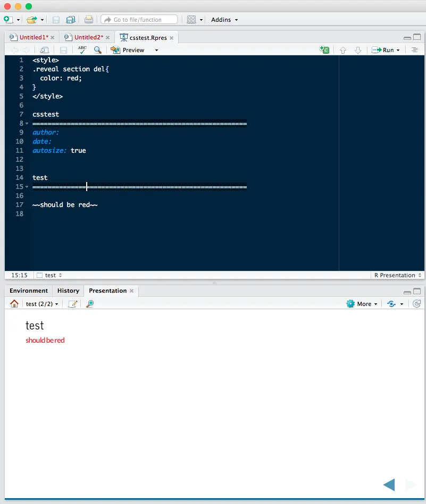Click the sync/refresh slides icon
This screenshot has width=426, height=504.
pyautogui.click(x=391, y=304)
